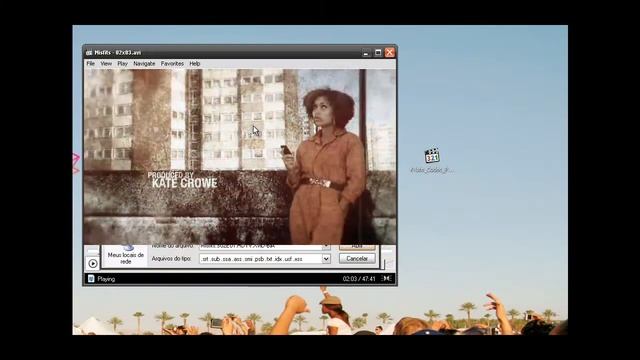Open the File menu

pyautogui.click(x=91, y=64)
